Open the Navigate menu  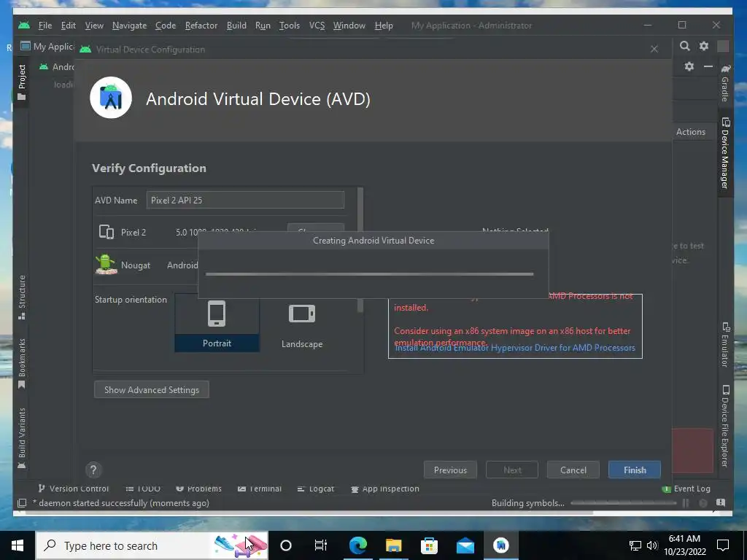pos(129,26)
